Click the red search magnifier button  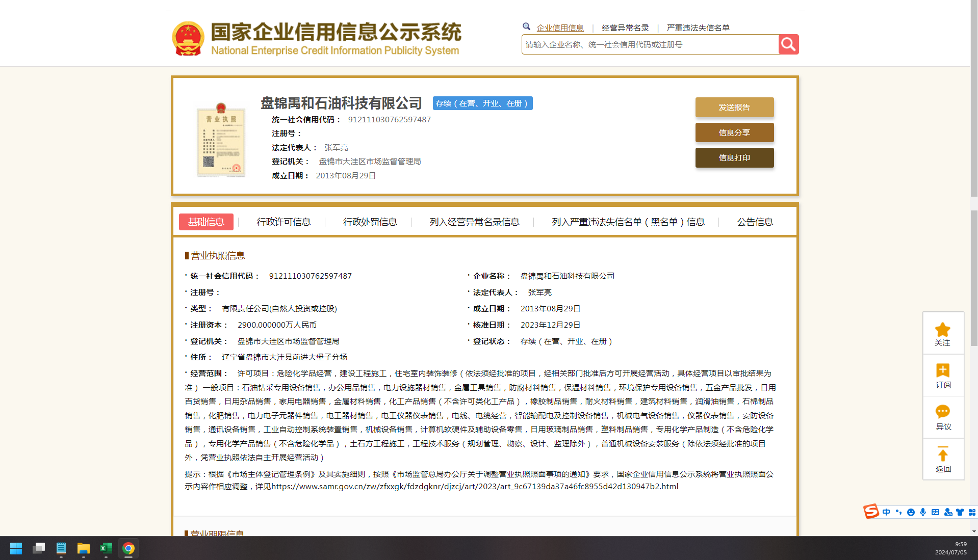point(788,44)
